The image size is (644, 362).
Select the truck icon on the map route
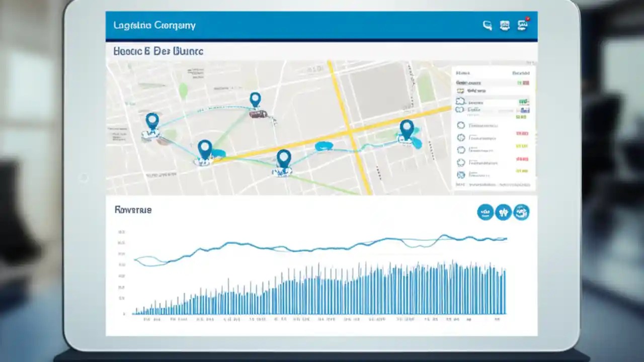tap(257, 115)
